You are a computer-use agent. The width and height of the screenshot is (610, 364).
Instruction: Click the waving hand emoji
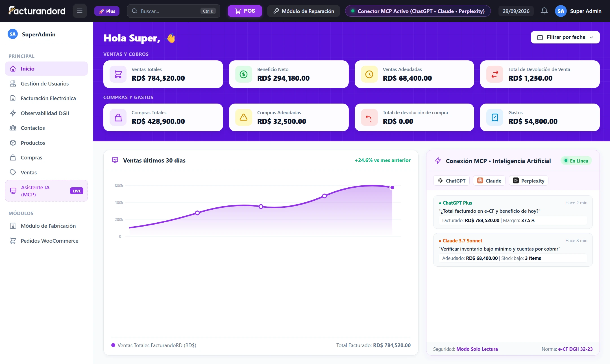coord(171,38)
